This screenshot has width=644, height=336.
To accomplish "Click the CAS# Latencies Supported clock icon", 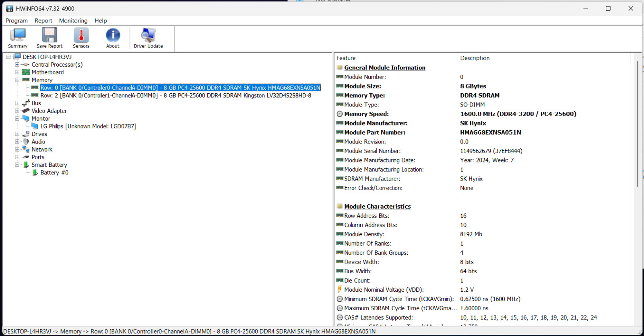I will pos(340,318).
